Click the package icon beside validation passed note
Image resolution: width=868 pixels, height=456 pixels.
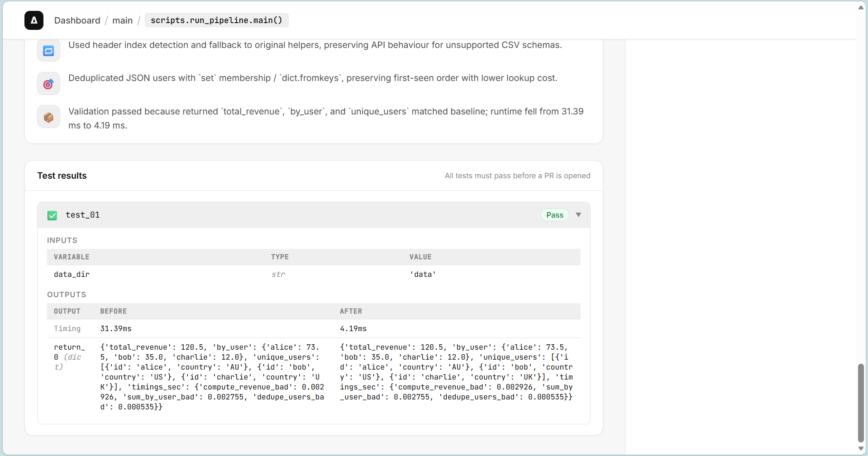coord(48,117)
